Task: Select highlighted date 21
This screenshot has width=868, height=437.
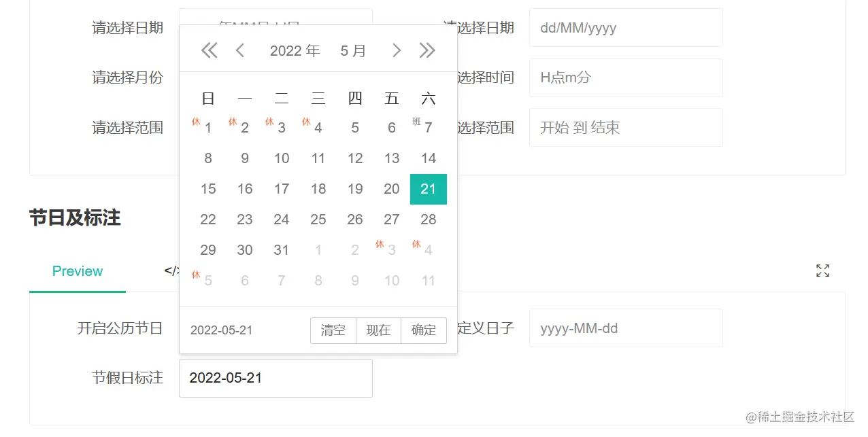Action: (x=429, y=189)
